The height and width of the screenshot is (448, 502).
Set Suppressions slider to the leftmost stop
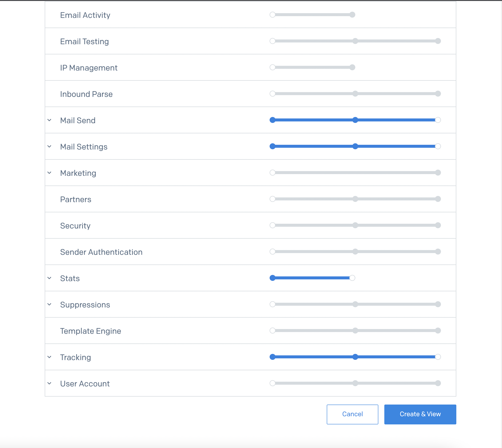(x=273, y=304)
